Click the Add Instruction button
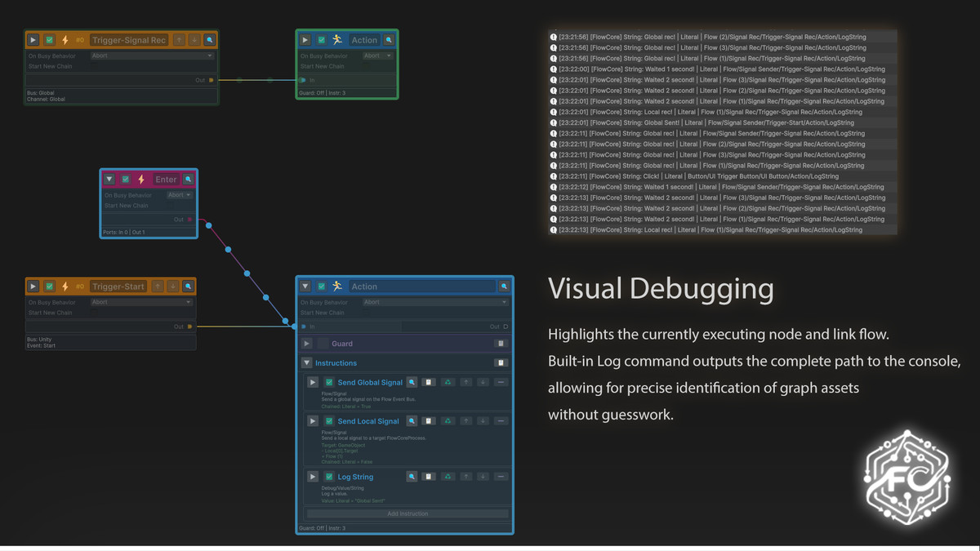980x551 pixels. (408, 513)
